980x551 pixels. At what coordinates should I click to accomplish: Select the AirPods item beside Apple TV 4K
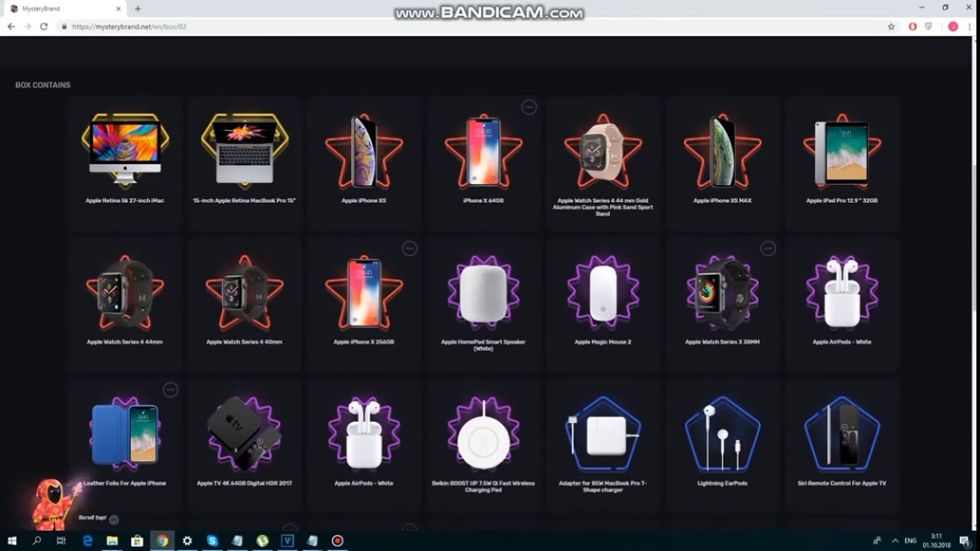coord(364,445)
